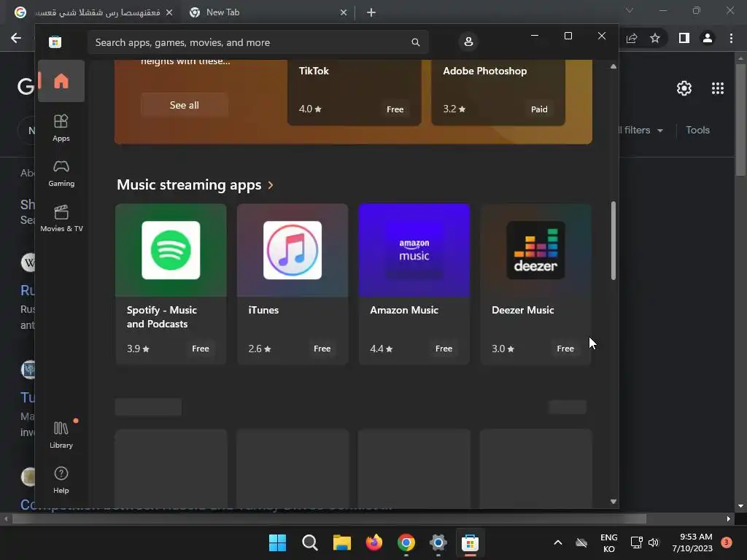Viewport: 747px width, 560px height.
Task: Click the network display tray icon
Action: (636, 542)
